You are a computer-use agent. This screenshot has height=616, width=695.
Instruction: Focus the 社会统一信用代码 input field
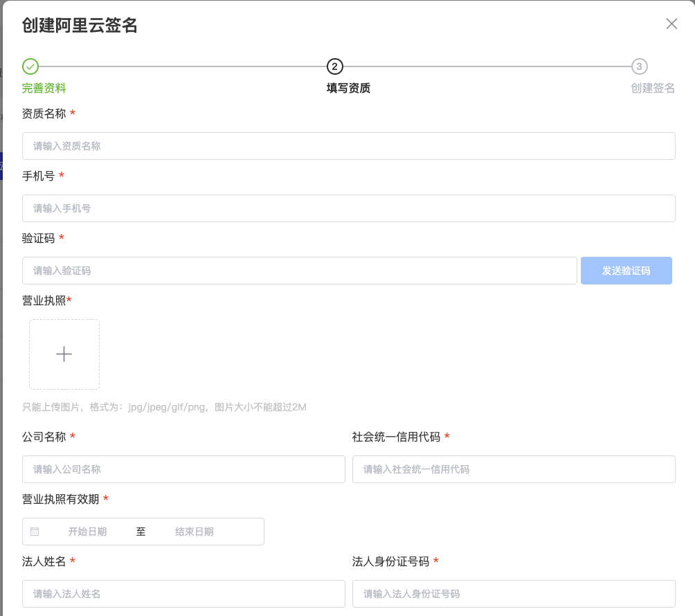click(x=514, y=469)
